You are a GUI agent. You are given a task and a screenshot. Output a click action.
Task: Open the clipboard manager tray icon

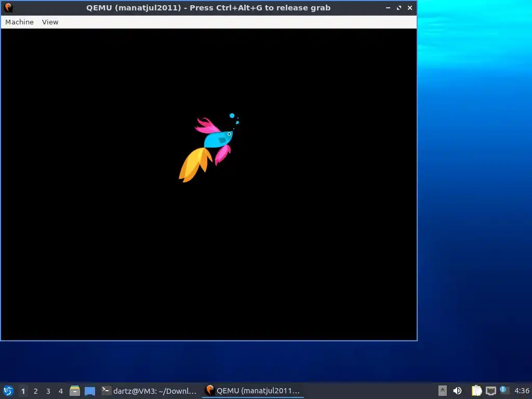pos(476,391)
